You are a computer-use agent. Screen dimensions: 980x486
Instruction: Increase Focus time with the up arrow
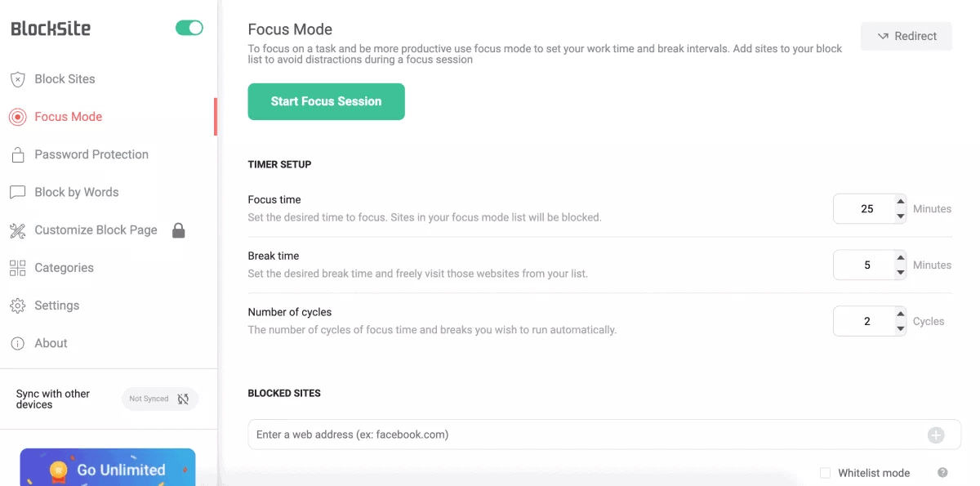click(899, 203)
